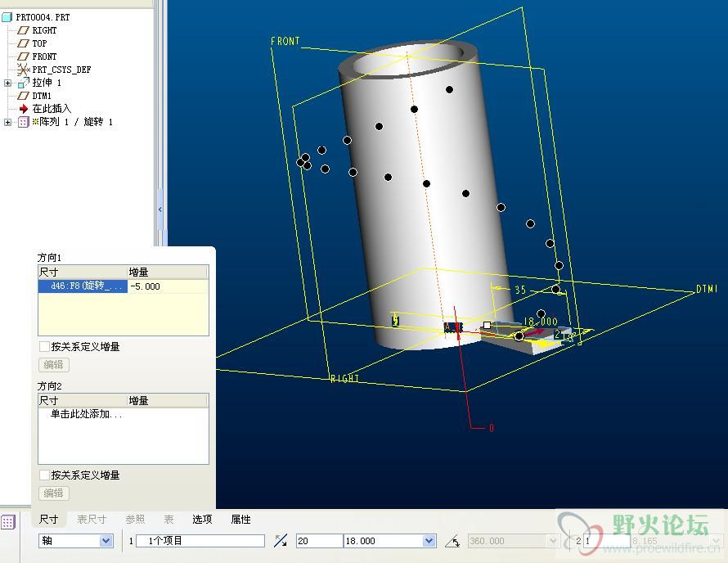Click the FRONT plane label in viewport
Image resolution: width=728 pixels, height=563 pixels.
coord(285,42)
